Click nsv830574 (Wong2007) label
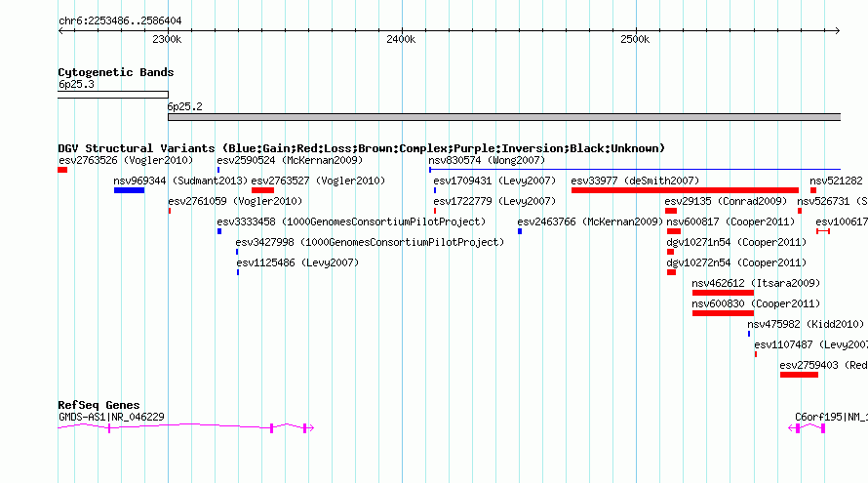Viewport: 868px width, 483px height. [x=487, y=161]
